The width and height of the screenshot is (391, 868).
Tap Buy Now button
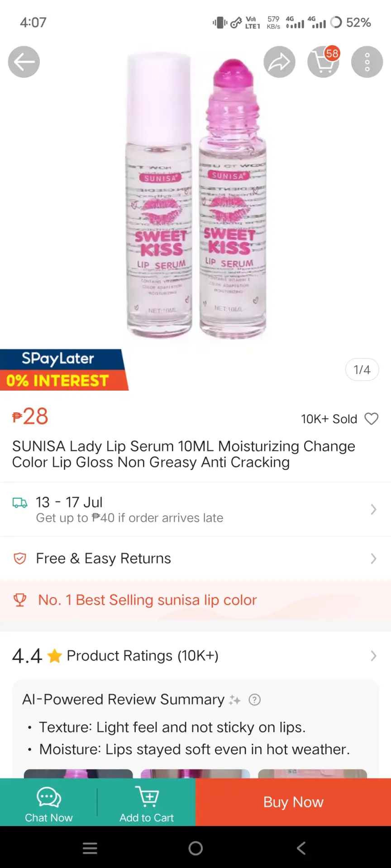tap(293, 802)
